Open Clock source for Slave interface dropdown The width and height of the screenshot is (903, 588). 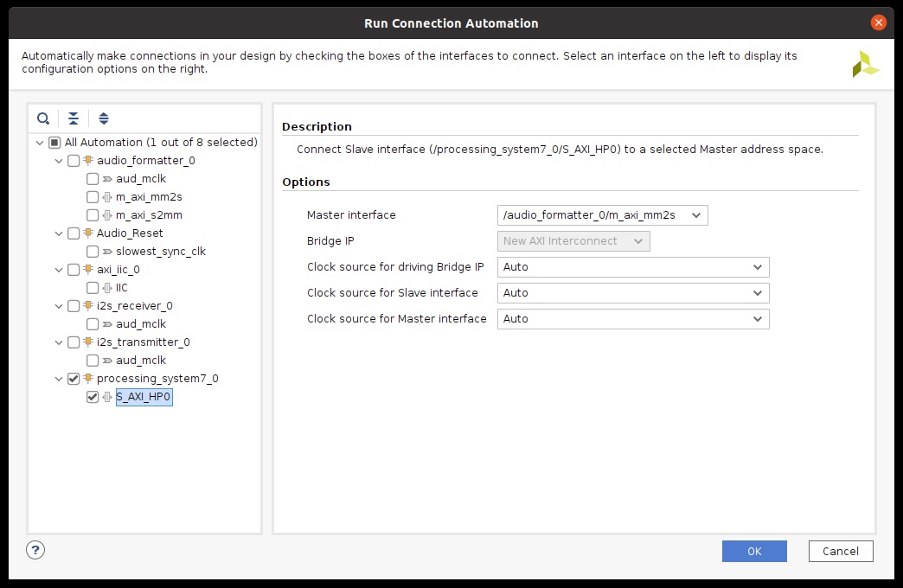click(x=633, y=292)
